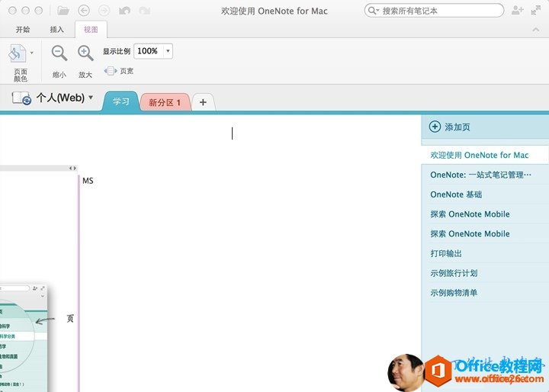Viewport: 549px width, 392px height.
Task: Select the 页宽 page width icon
Action: point(110,71)
